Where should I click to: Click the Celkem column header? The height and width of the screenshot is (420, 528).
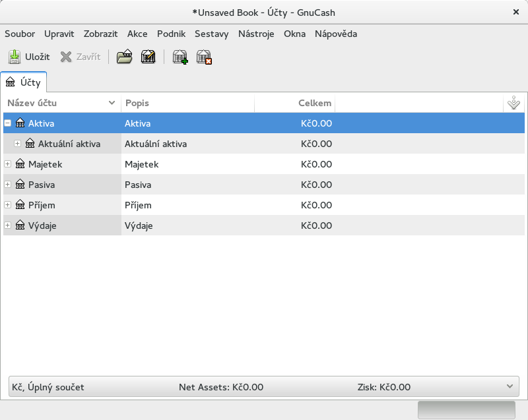tap(314, 104)
